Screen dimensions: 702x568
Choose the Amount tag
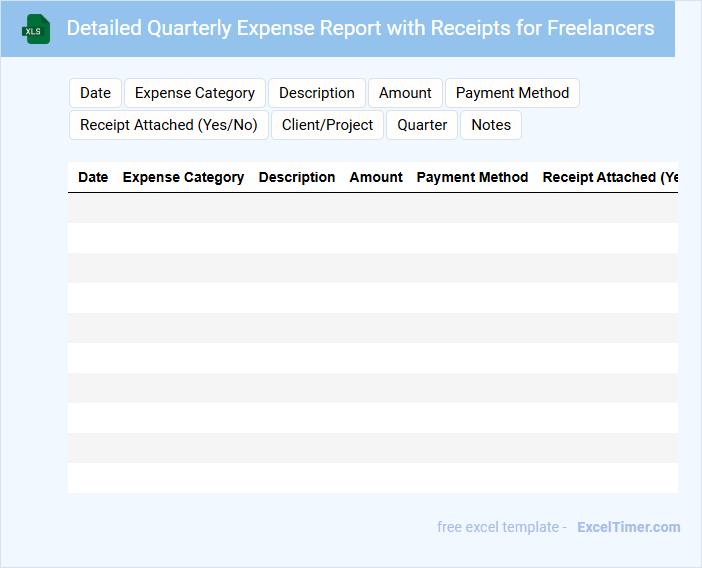click(405, 93)
